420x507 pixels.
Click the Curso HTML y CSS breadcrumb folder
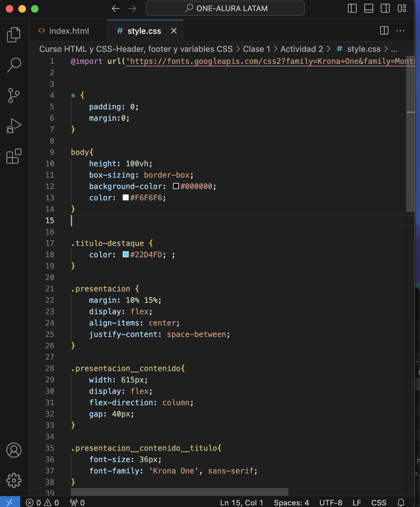[136, 49]
